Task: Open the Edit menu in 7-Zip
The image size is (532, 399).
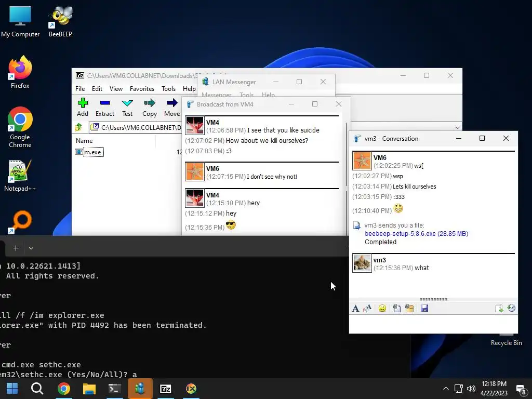Action: pyautogui.click(x=97, y=88)
